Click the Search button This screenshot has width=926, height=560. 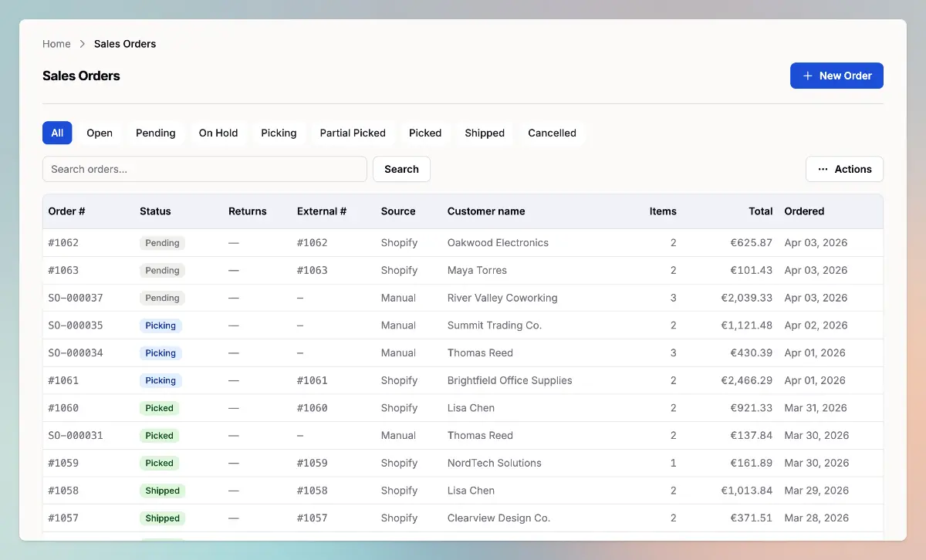coord(401,169)
